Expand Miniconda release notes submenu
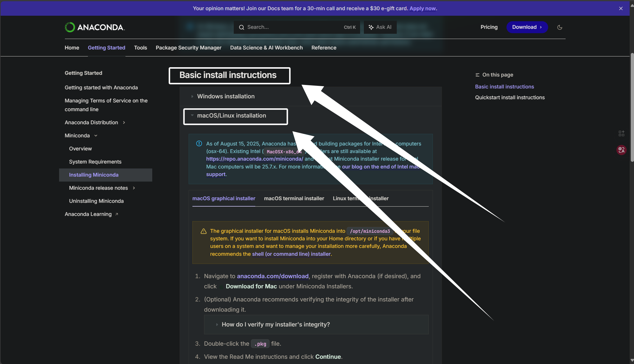This screenshot has width=634, height=364. point(134,188)
